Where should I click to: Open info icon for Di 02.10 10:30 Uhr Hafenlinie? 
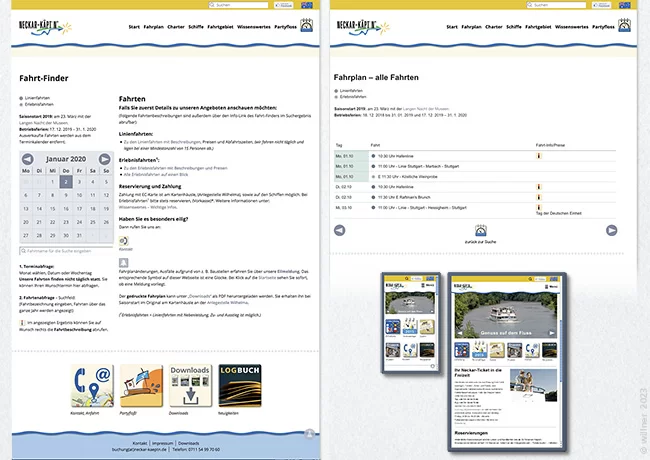[539, 187]
